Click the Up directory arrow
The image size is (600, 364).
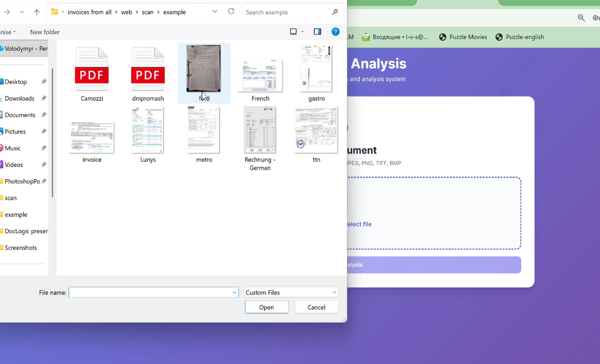[x=37, y=12]
